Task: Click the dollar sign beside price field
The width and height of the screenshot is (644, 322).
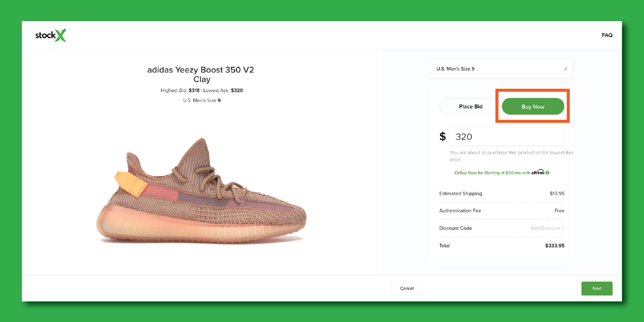Action: [x=442, y=136]
